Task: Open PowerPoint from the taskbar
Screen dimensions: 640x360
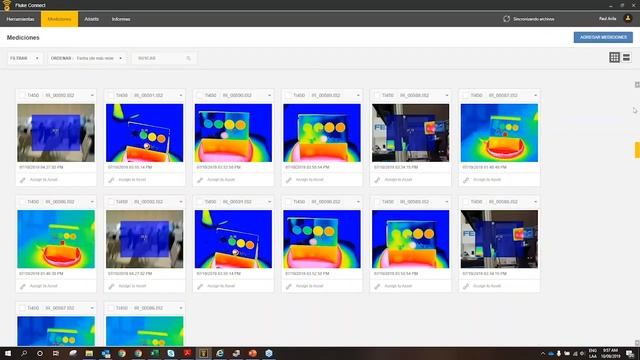Action: pyautogui.click(x=252, y=353)
